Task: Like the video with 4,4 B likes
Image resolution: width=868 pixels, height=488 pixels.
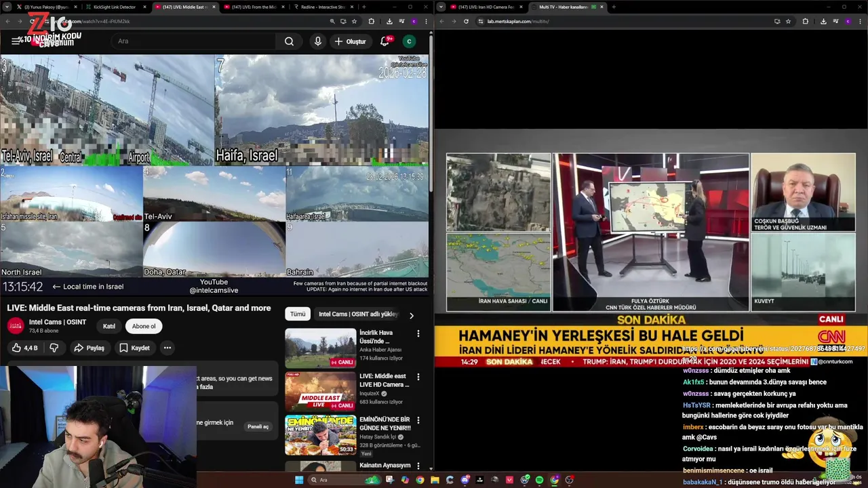Action: tap(24, 348)
